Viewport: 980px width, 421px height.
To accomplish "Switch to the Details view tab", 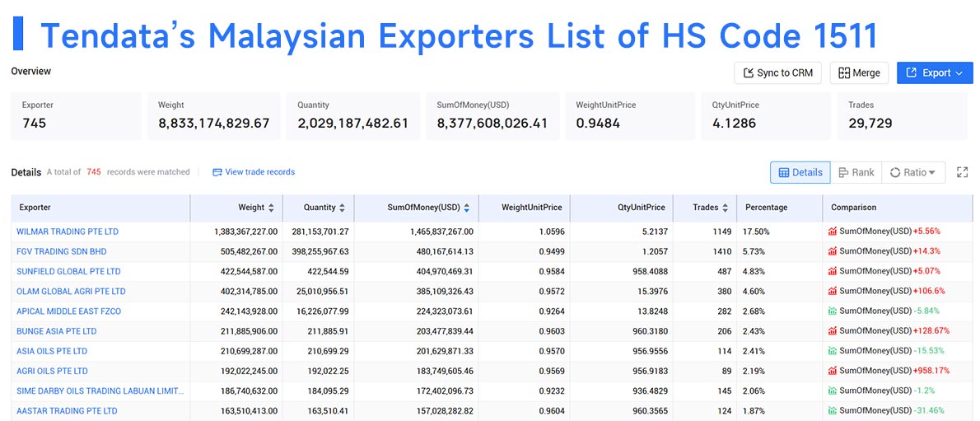I will pos(800,172).
